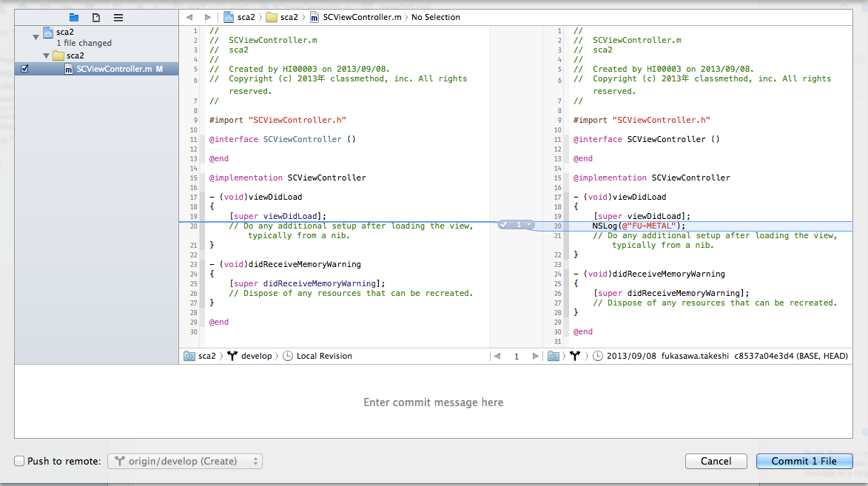
Task: Open origin/develop remote dropdown
Action: 185,461
